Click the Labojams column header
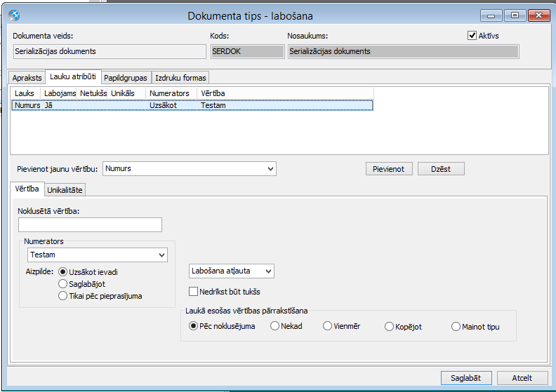This screenshot has width=556, height=392. coord(59,93)
